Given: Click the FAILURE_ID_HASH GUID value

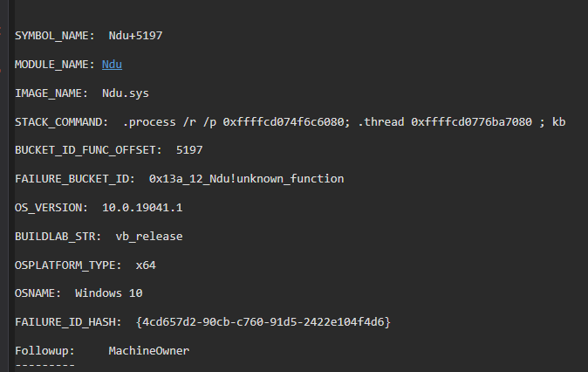Looking at the screenshot, I should click(x=263, y=322).
